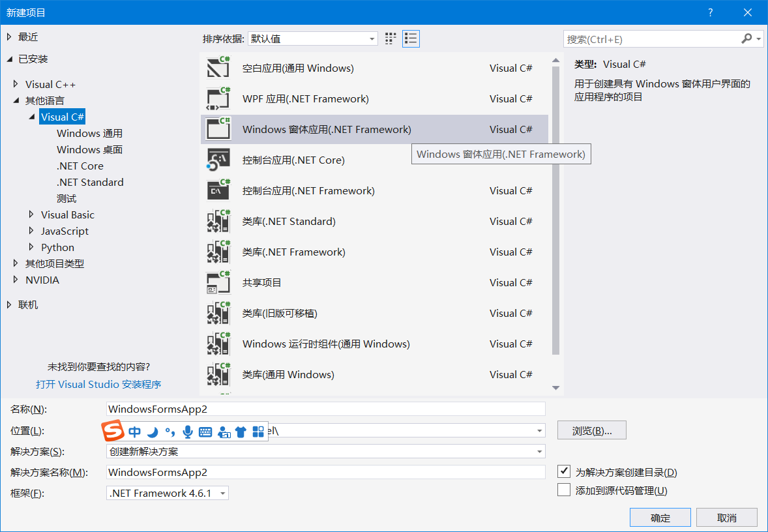Enable 添加到源代码管理 checkbox

(564, 490)
